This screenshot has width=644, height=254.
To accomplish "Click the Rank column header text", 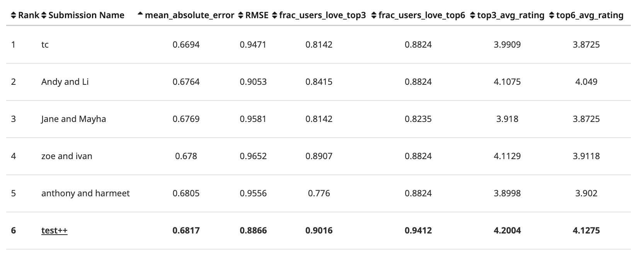I will click(x=29, y=15).
